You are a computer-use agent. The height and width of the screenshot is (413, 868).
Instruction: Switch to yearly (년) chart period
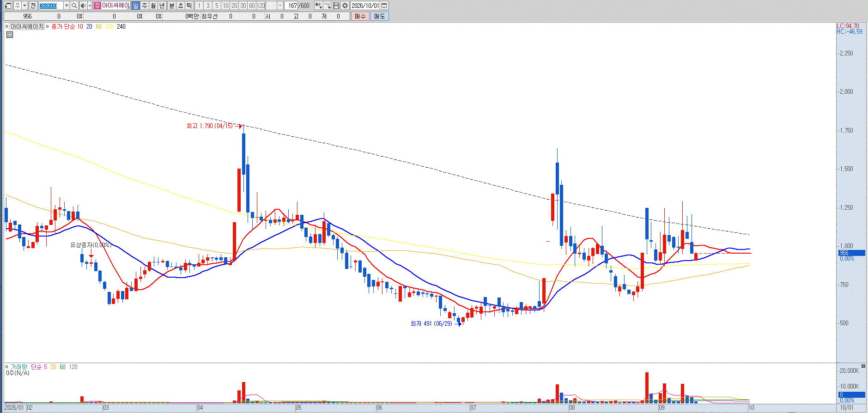[162, 6]
